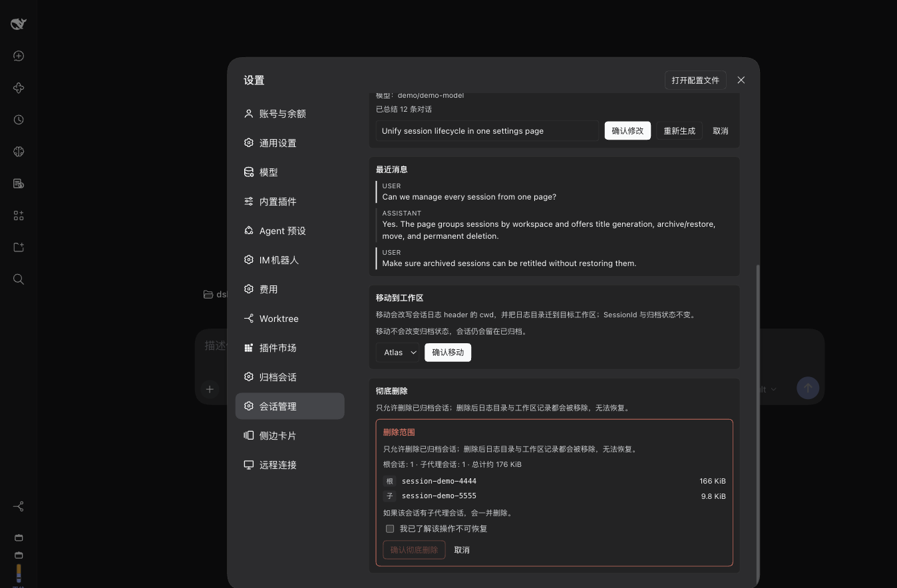Click the brain icon in the left sidebar
The width and height of the screenshot is (897, 588).
[x=19, y=152]
